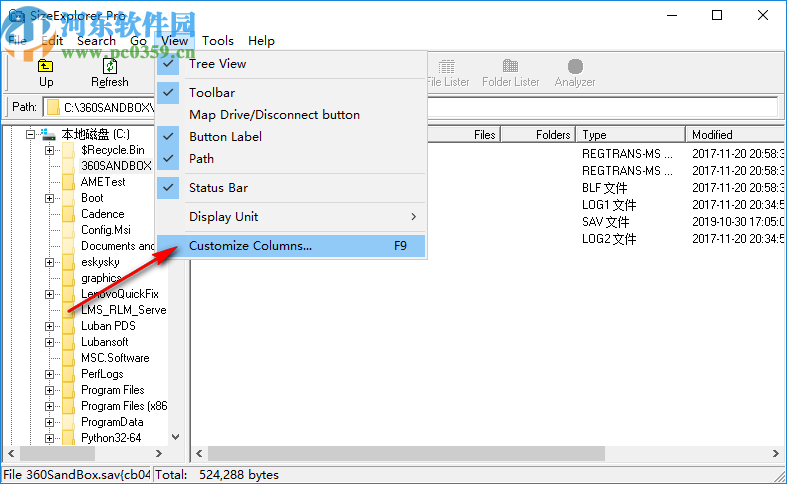This screenshot has width=787, height=484.
Task: Open the Help menu
Action: click(x=261, y=41)
